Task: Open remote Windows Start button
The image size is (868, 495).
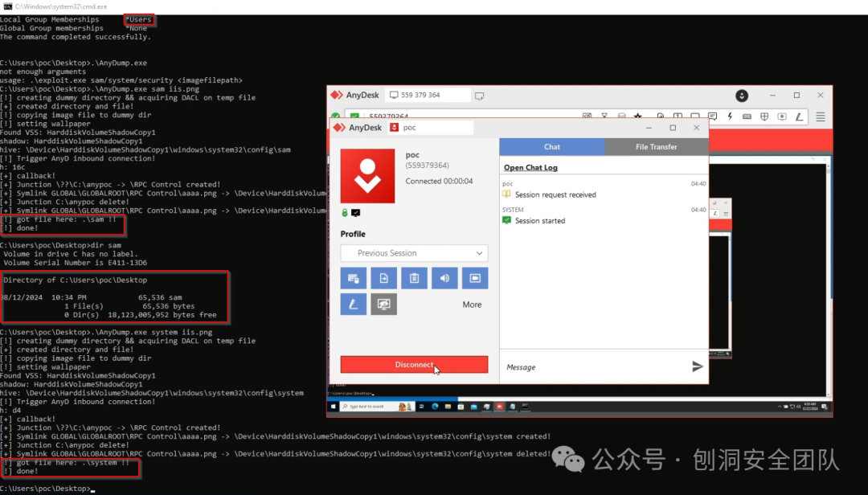Action: pos(334,407)
